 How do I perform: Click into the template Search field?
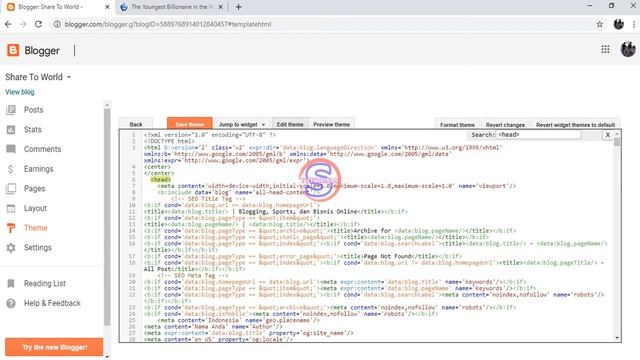(538, 135)
